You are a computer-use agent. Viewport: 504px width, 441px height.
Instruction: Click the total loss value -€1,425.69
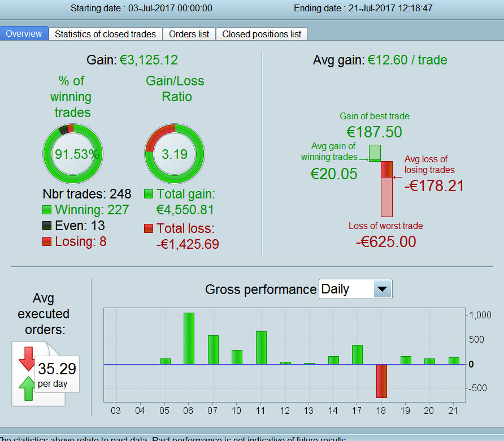(188, 244)
